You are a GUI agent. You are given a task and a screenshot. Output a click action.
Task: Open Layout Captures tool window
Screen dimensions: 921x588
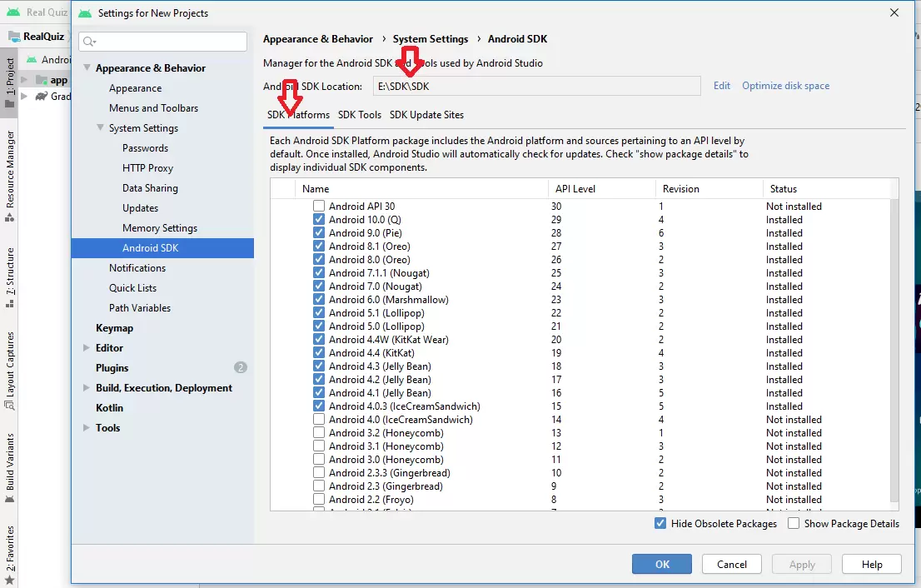point(10,370)
